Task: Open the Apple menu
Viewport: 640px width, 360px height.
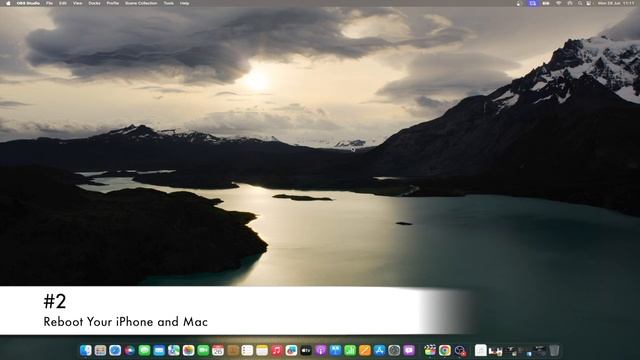Action: coord(8,3)
